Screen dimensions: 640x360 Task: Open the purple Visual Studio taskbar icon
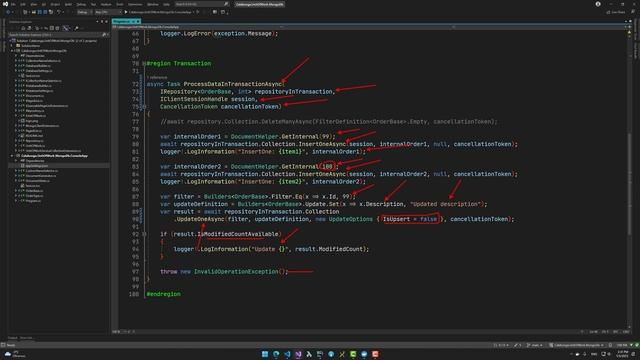pyautogui.click(x=298, y=354)
